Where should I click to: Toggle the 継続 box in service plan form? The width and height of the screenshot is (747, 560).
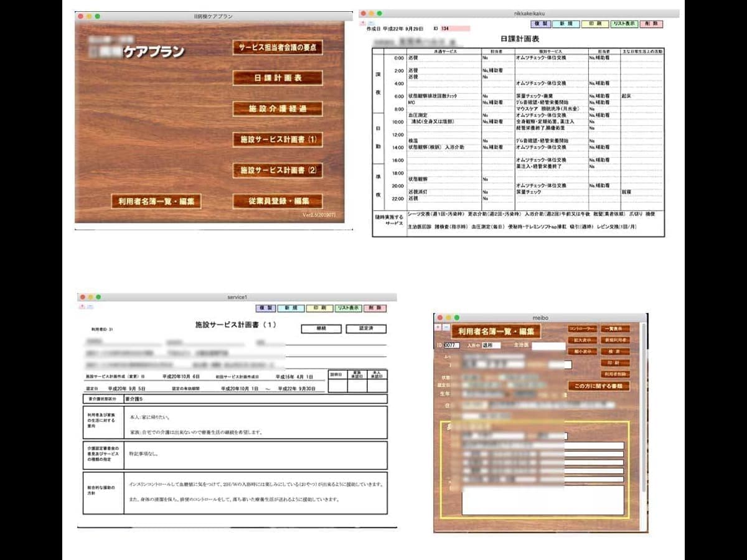[x=321, y=329]
